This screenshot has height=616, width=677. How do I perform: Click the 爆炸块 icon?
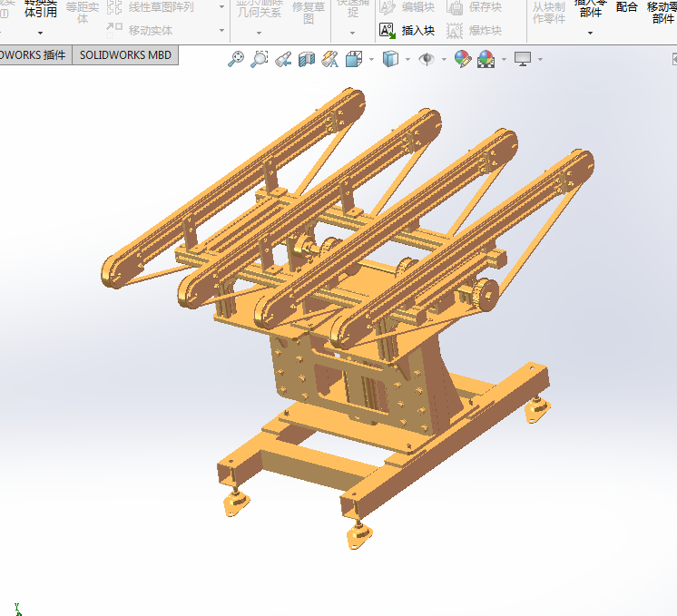click(x=455, y=31)
